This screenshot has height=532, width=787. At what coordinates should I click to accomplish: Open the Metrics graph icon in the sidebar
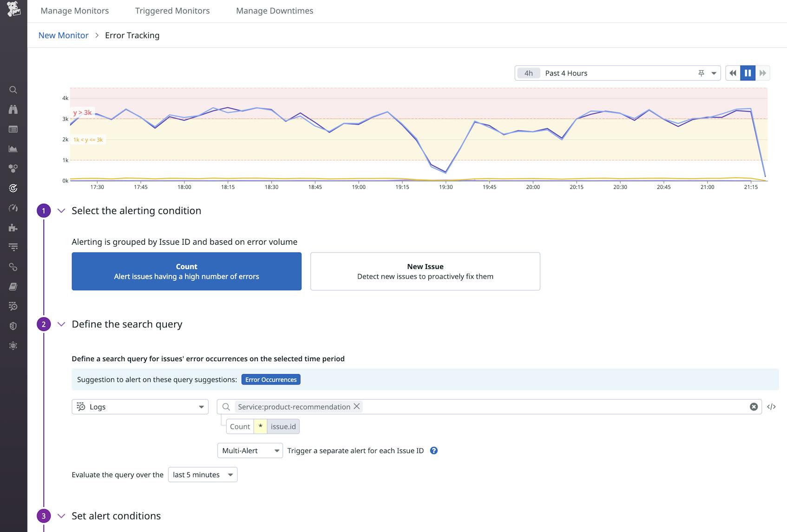click(x=13, y=149)
